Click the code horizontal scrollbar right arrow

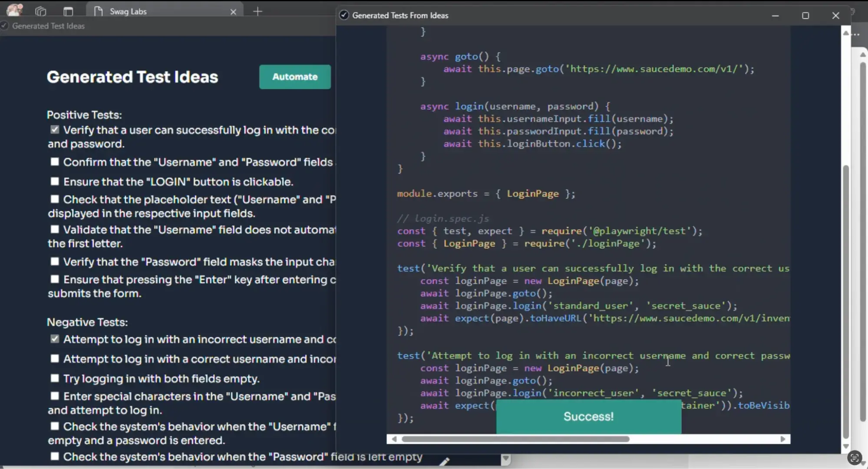click(783, 439)
